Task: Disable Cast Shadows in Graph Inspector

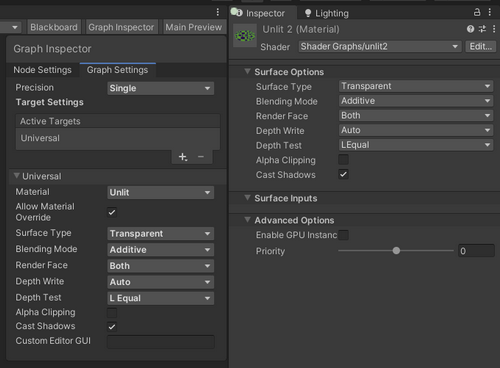Action: 112,327
